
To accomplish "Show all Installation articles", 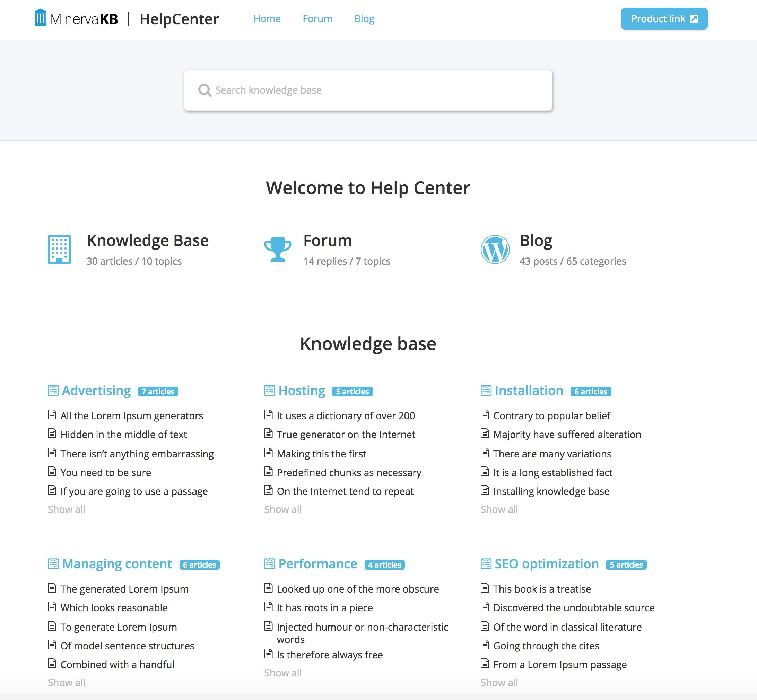I will coord(499,509).
